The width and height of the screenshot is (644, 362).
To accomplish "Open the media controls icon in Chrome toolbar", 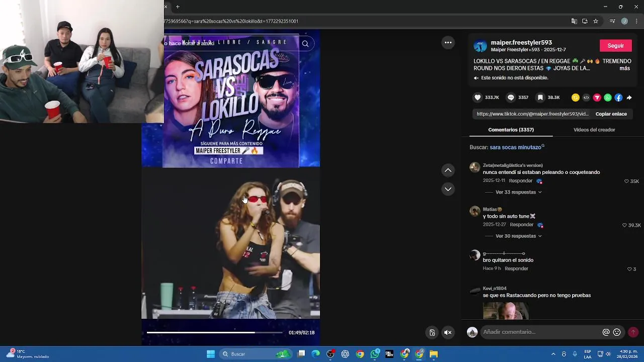I will click(612, 21).
